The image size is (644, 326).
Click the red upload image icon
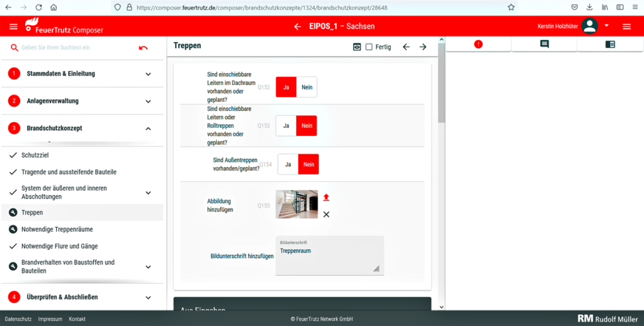point(326,197)
